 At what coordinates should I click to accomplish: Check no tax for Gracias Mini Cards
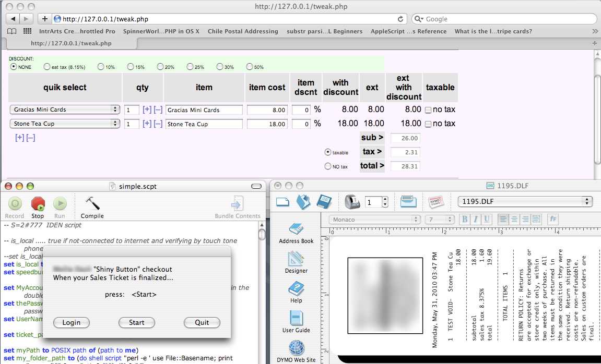(x=428, y=110)
